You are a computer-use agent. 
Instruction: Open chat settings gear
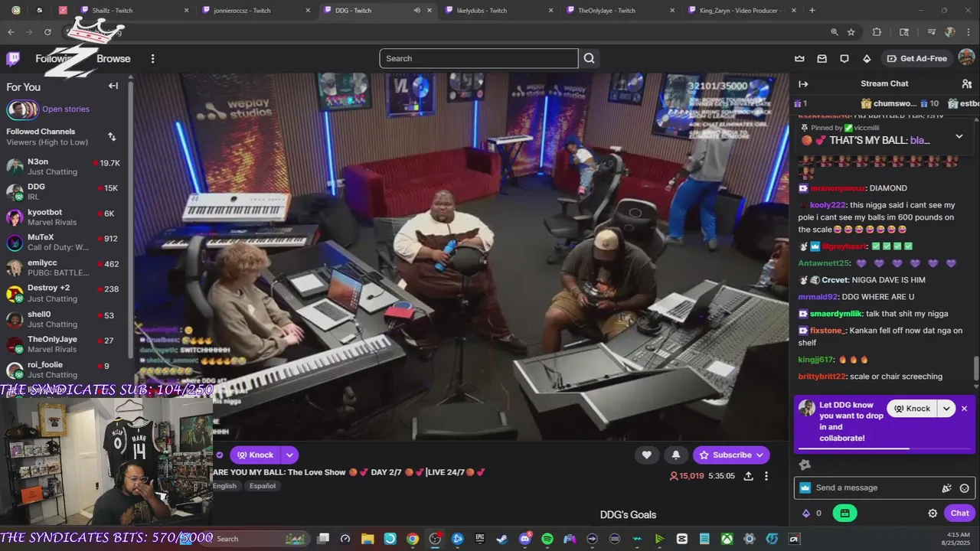933,514
